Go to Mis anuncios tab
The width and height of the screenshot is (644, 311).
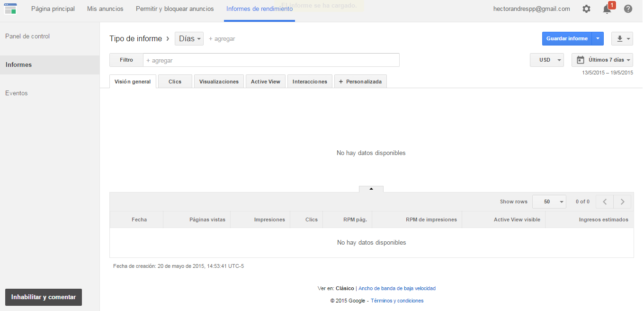pos(105,9)
